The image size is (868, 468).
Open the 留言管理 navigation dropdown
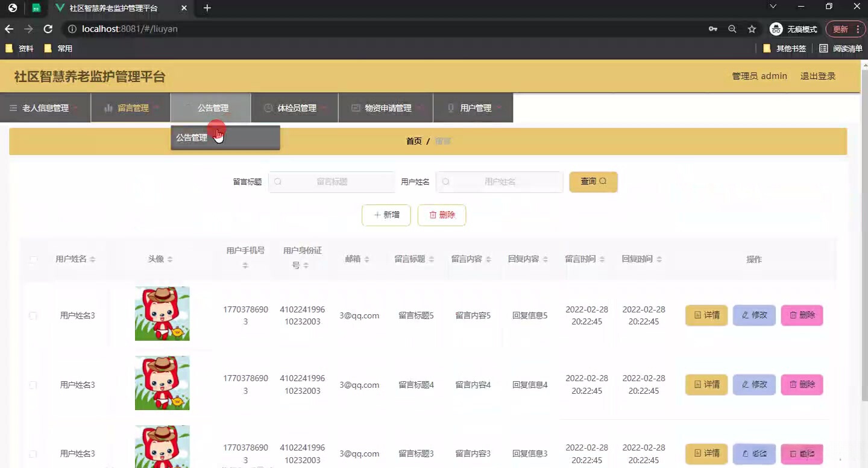131,108
